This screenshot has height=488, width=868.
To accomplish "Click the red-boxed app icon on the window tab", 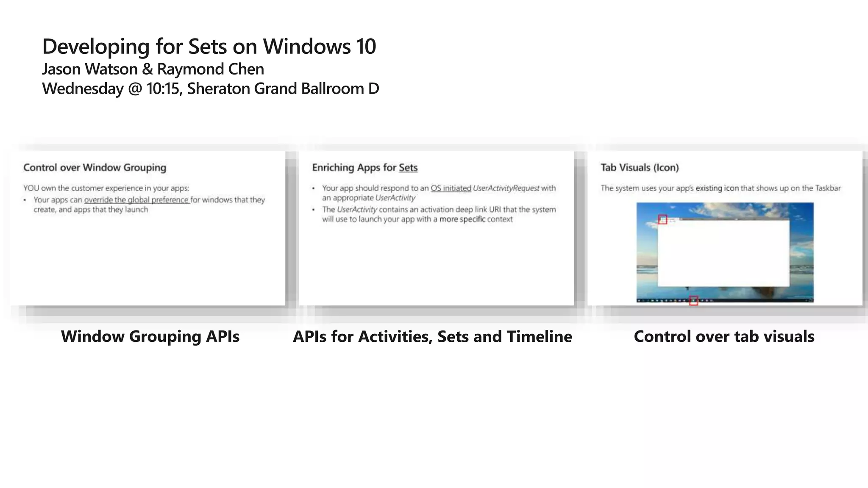I will coord(662,219).
